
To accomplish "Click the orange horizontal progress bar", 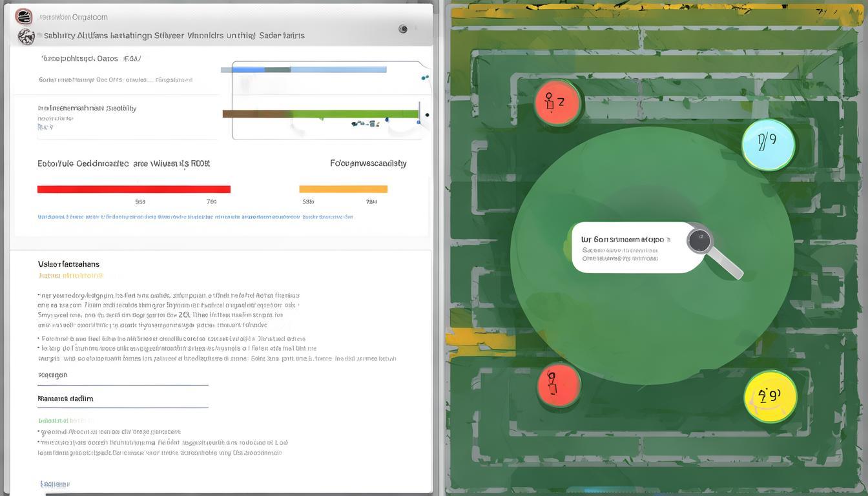I will [x=343, y=189].
